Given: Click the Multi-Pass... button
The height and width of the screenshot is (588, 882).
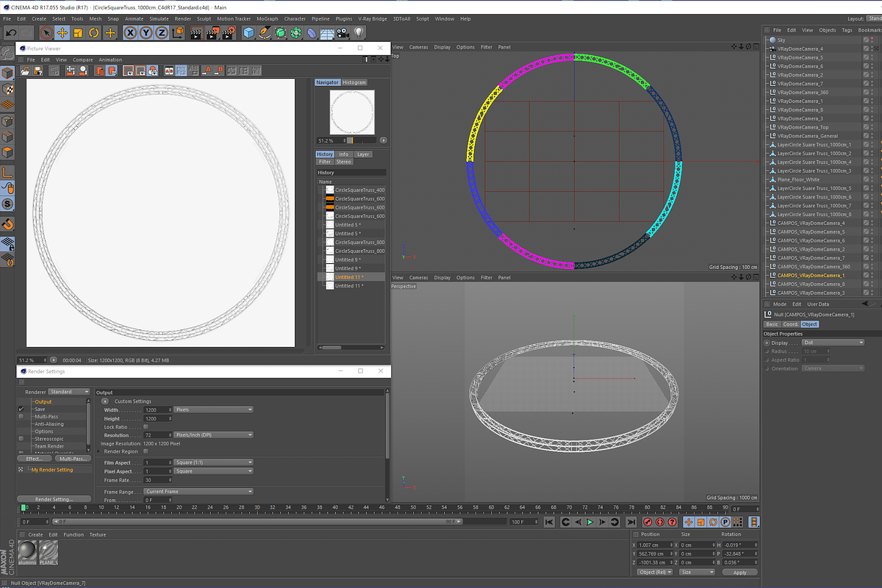Looking at the screenshot, I should 71,458.
